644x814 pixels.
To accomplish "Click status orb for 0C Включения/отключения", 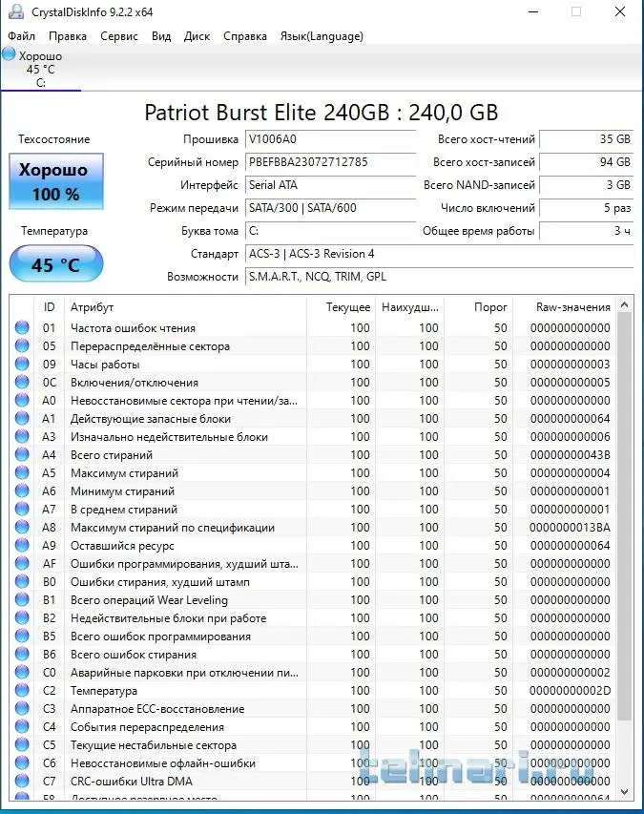I will click(x=22, y=382).
